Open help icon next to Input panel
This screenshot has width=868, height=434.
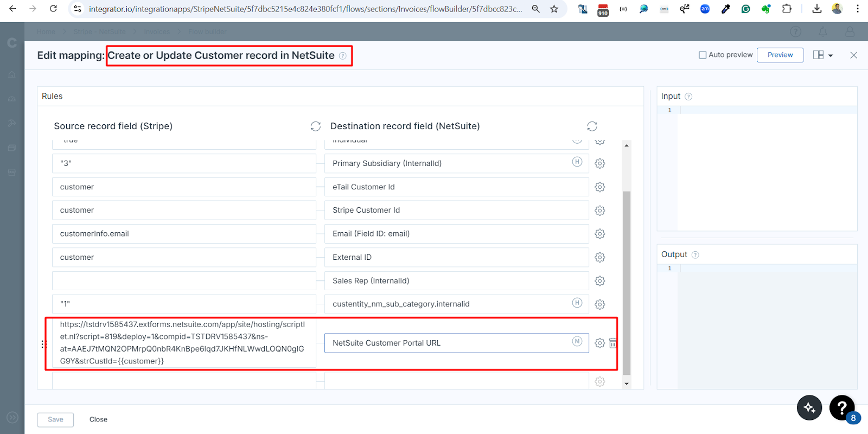[x=688, y=97]
